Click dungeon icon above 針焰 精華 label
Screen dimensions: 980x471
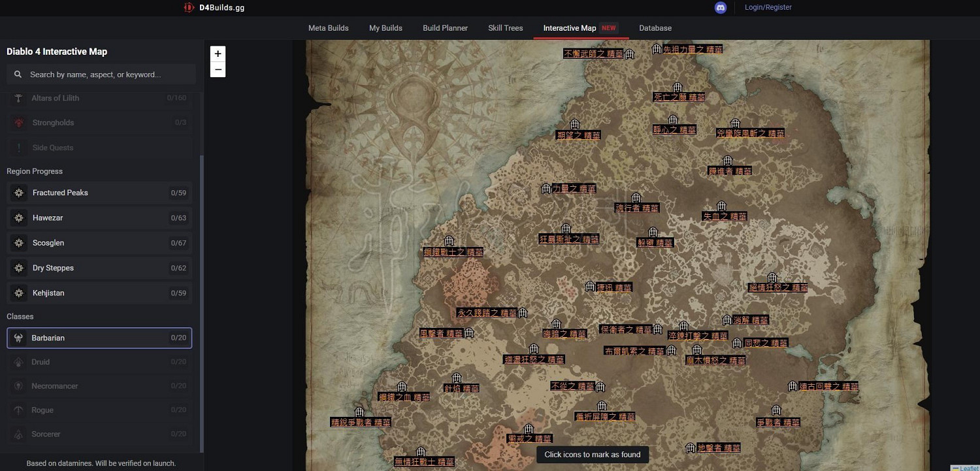tap(457, 378)
